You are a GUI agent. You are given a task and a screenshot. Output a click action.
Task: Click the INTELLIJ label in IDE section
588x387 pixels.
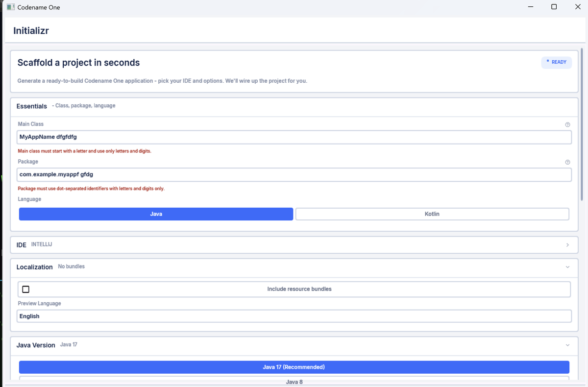(x=42, y=244)
